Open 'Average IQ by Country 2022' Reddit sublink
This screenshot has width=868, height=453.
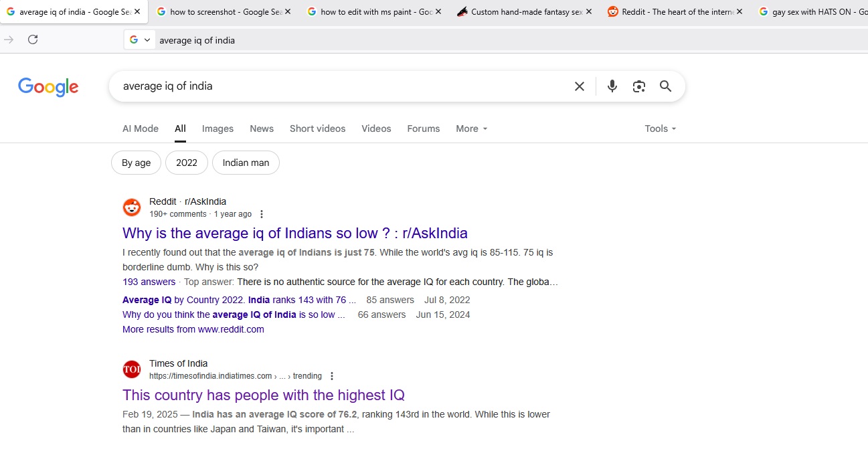pos(239,300)
